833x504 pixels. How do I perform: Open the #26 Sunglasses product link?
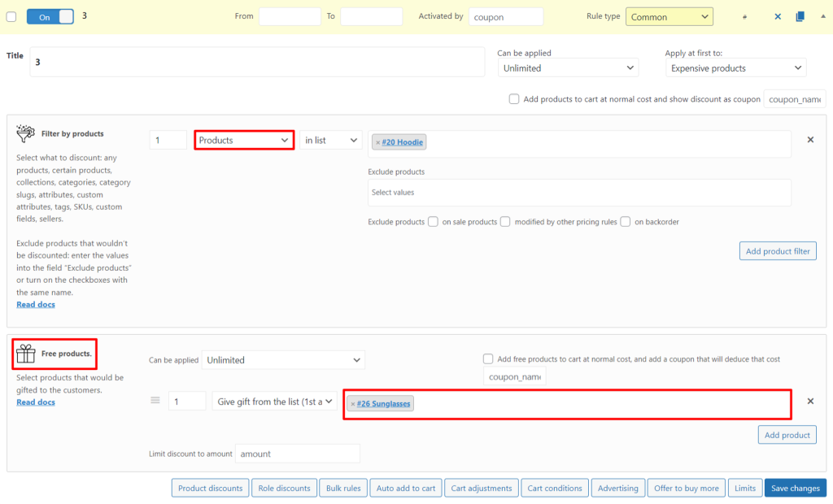384,404
